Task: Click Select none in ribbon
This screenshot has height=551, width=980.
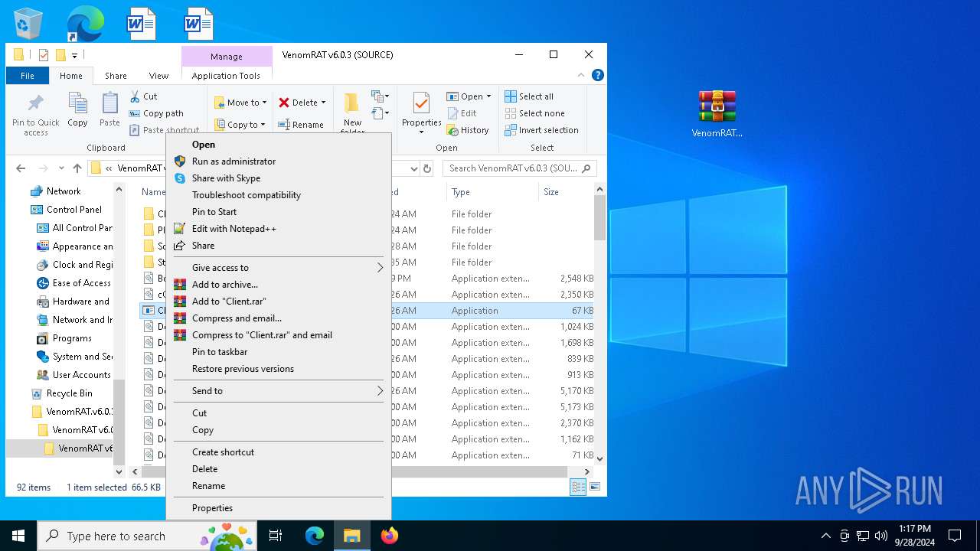Action: pyautogui.click(x=534, y=113)
